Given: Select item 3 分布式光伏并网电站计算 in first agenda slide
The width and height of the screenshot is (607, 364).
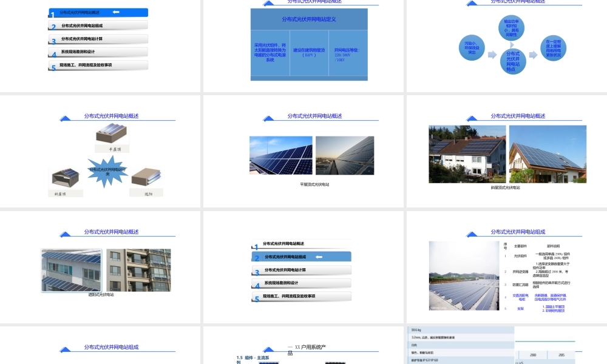Looking at the screenshot, I should 98,39.
